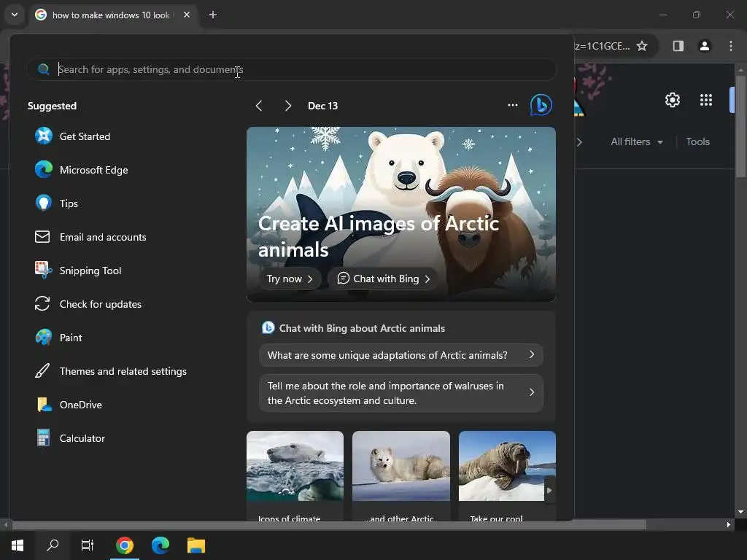The width and height of the screenshot is (747, 560).
Task: Open Check for updates setting
Action: [88, 304]
